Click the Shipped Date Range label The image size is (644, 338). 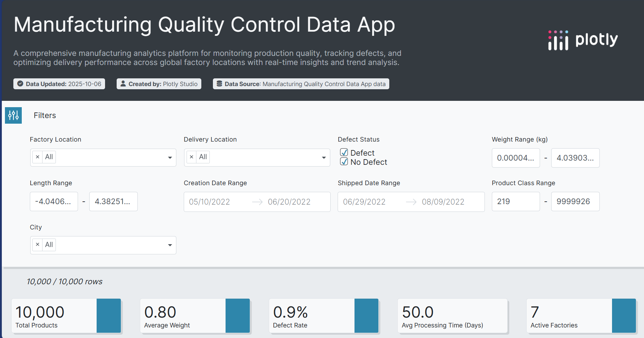click(369, 183)
